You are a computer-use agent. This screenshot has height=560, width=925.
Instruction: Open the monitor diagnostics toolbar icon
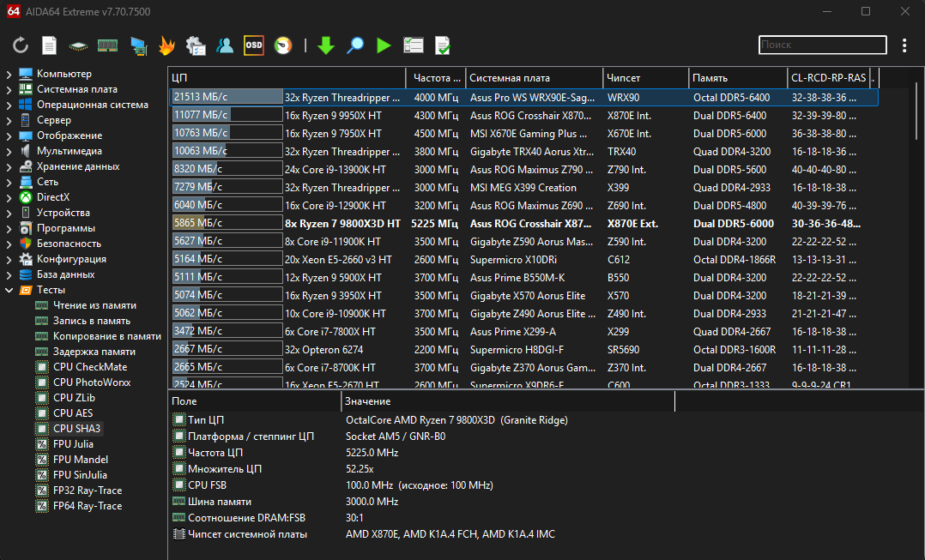pyautogui.click(x=139, y=46)
